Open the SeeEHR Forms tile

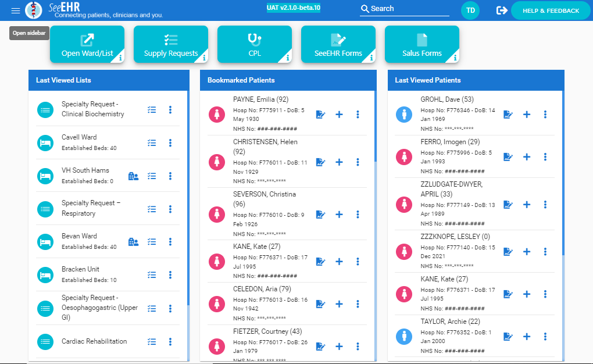338,44
